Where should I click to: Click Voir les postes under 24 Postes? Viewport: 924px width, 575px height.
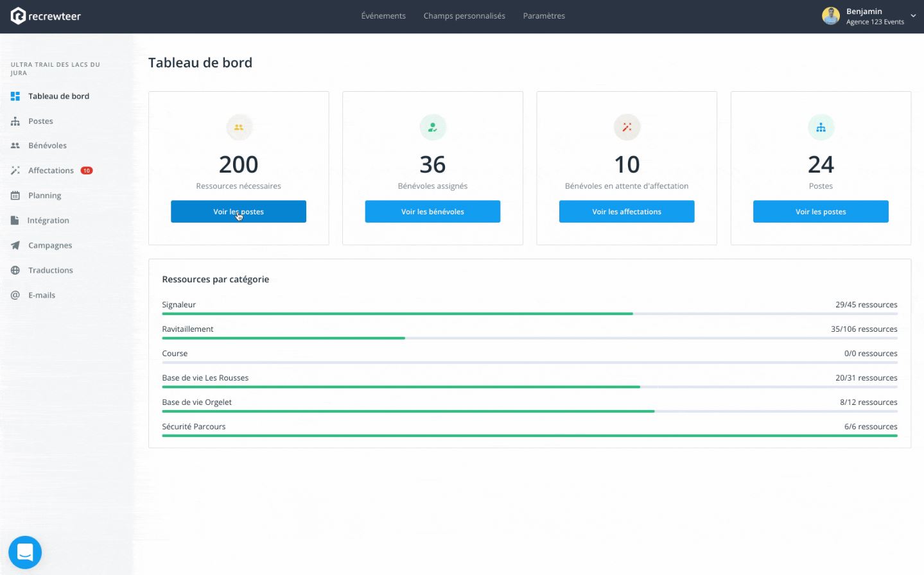(821, 212)
